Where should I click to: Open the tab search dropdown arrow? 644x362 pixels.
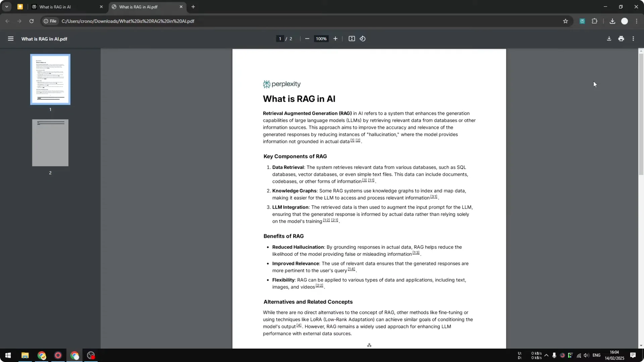click(6, 7)
